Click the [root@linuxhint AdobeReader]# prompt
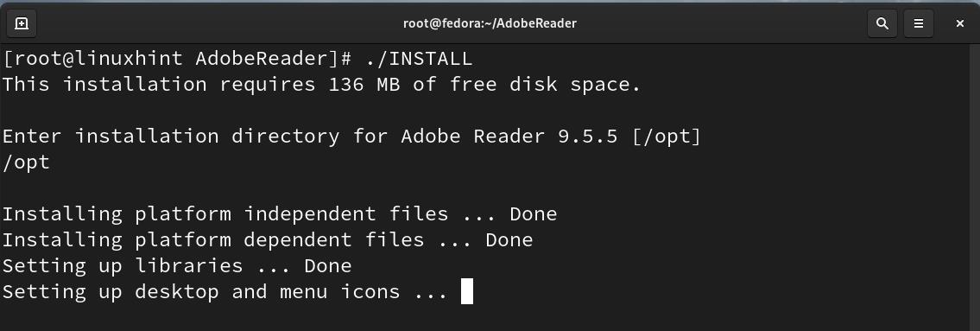 (177, 59)
